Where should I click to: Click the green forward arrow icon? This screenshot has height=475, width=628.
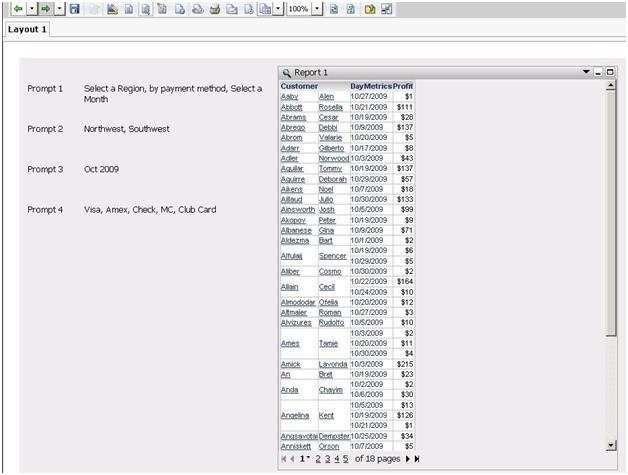(45, 8)
